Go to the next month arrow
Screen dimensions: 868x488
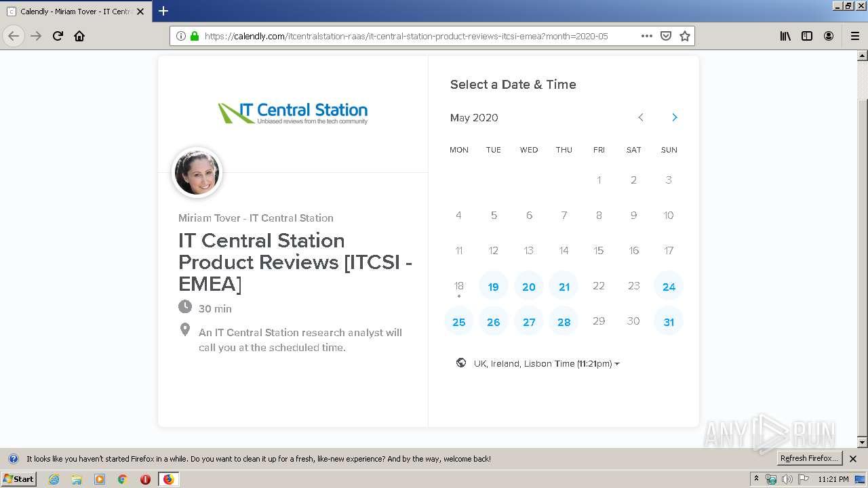(x=674, y=117)
